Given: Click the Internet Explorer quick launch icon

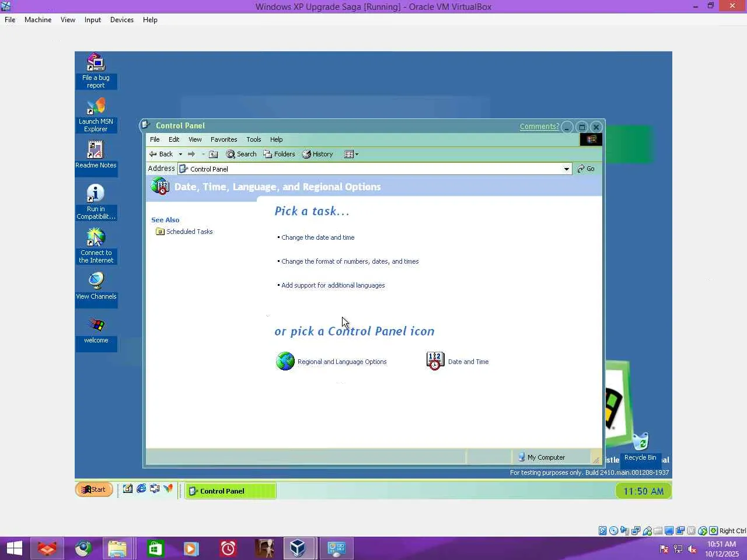Looking at the screenshot, I should (x=141, y=489).
